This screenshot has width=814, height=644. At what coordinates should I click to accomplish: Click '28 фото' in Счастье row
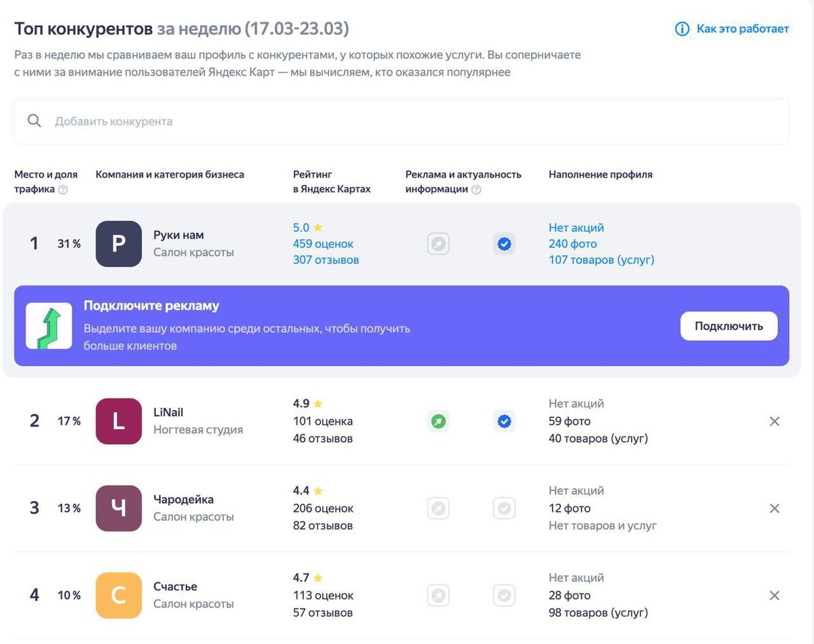tap(570, 595)
